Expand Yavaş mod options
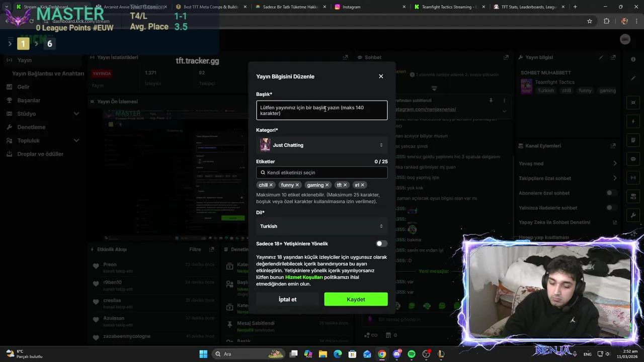 click(x=614, y=163)
